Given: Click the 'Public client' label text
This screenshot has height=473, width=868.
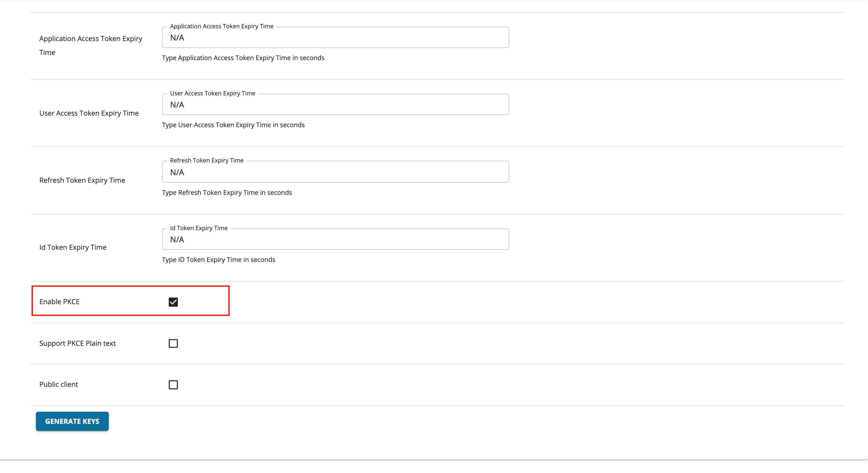Looking at the screenshot, I should 59,385.
